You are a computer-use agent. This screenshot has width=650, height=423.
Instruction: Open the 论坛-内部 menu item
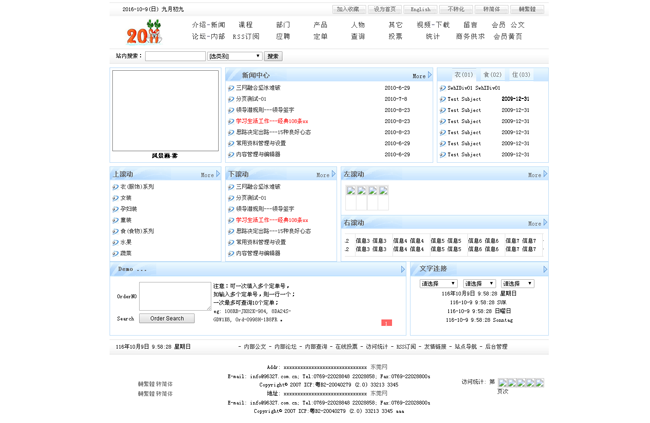pos(209,36)
